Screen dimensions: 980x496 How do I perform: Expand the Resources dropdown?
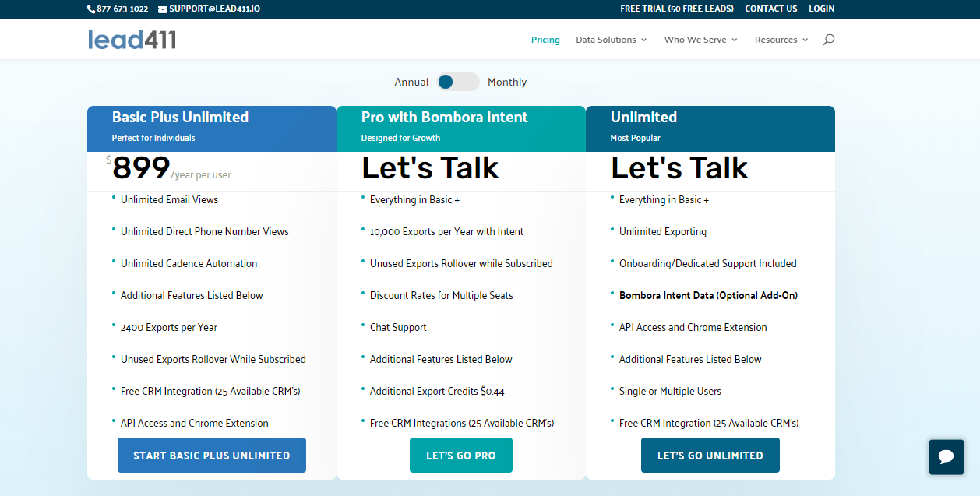tap(780, 39)
